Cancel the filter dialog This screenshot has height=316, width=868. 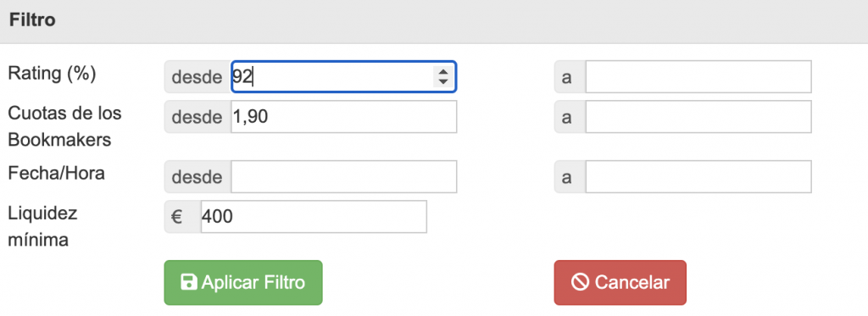620,282
